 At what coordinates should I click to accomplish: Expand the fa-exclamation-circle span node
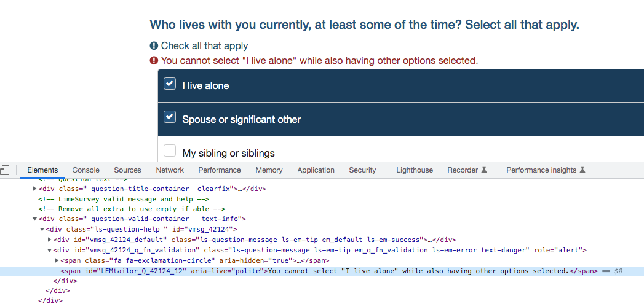[x=57, y=260]
